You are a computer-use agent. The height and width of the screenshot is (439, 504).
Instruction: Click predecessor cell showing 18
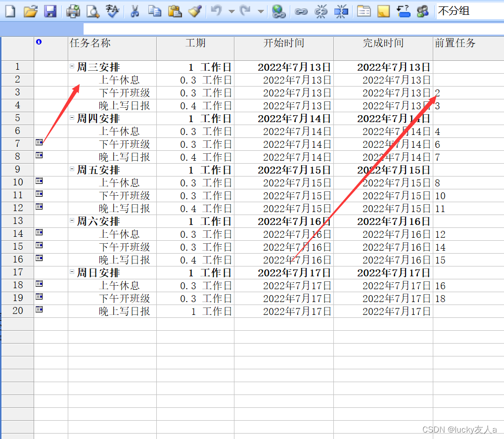[x=468, y=298]
